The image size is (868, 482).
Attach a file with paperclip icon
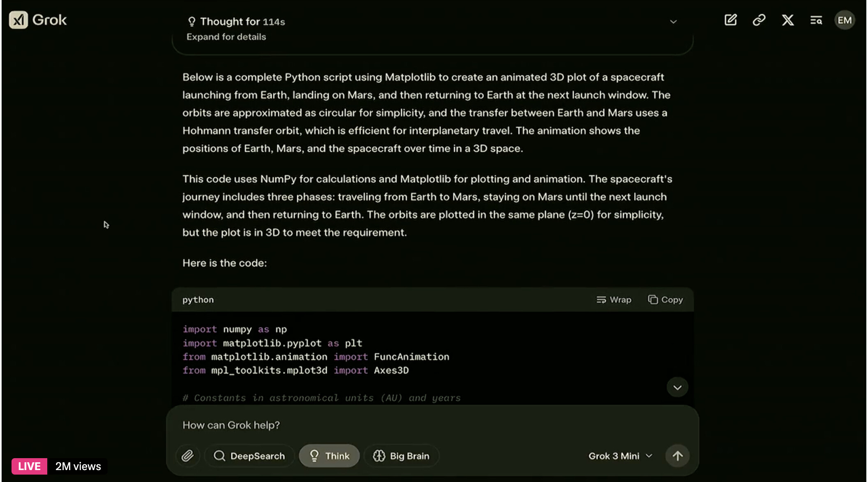click(187, 456)
